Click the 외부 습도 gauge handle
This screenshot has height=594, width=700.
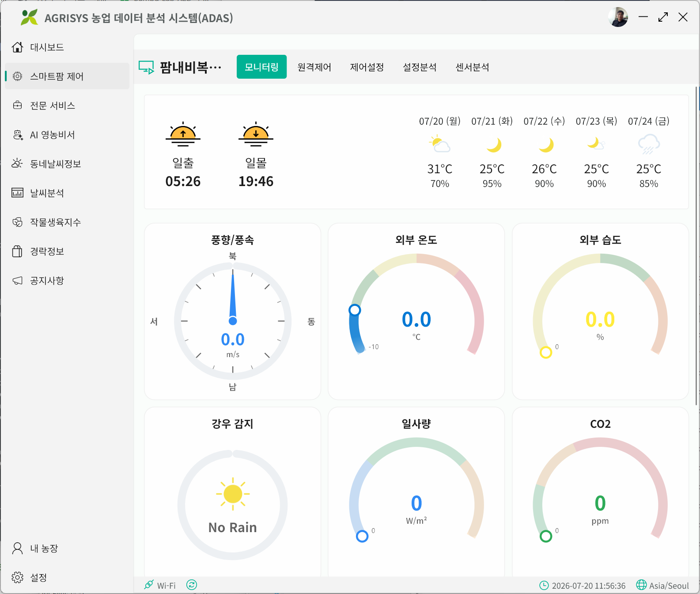click(x=546, y=352)
